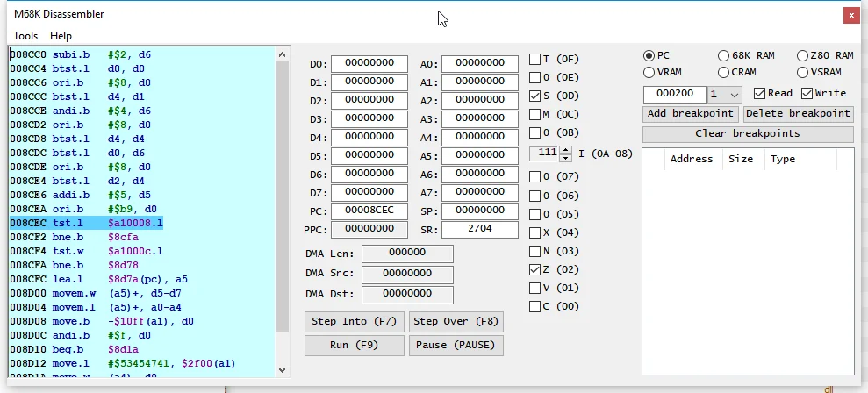The width and height of the screenshot is (868, 393).
Task: Close the M68K Disassembler window
Action: click(851, 16)
